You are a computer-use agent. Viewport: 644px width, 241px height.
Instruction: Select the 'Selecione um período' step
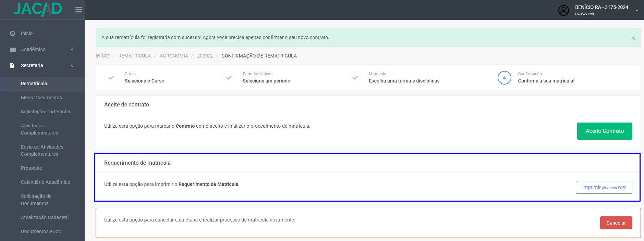267,81
